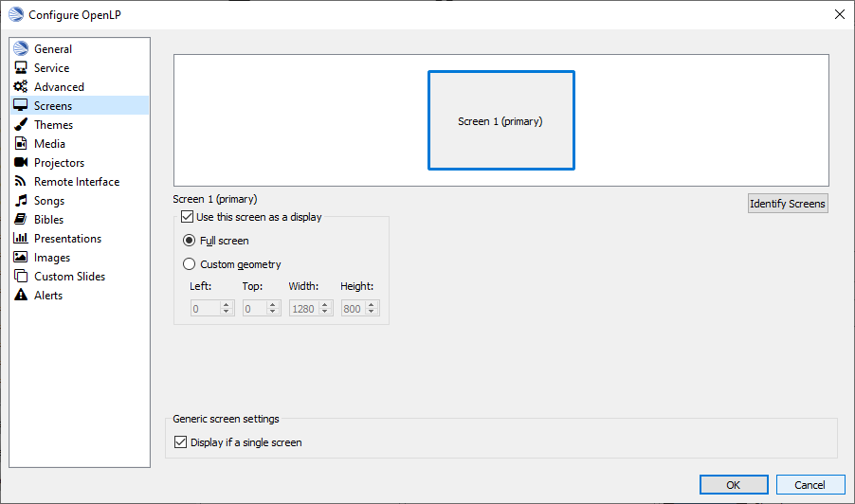The height and width of the screenshot is (504, 855).
Task: Click the Left value field
Action: pos(205,309)
